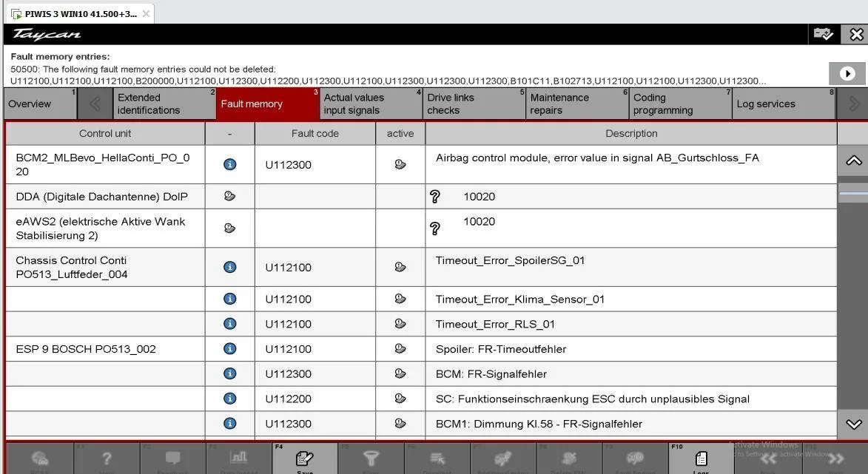Click active icon in Timeout_Error_RLS_01 row

400,324
